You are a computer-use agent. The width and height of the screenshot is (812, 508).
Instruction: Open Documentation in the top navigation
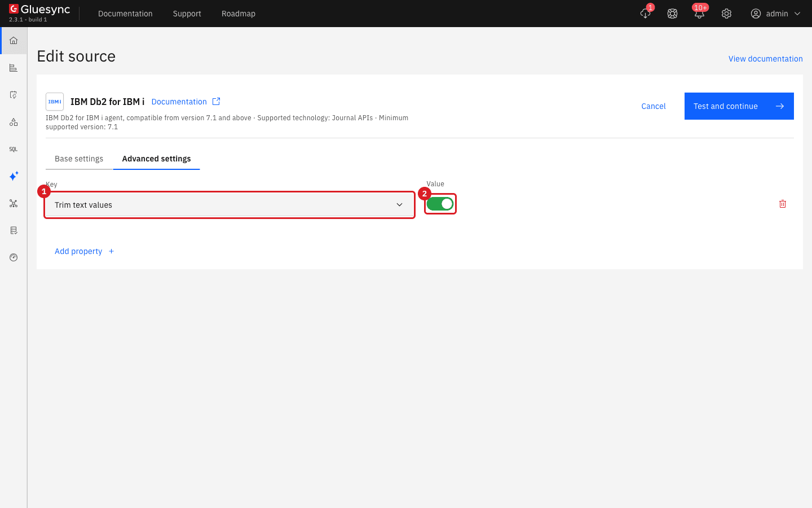point(125,14)
